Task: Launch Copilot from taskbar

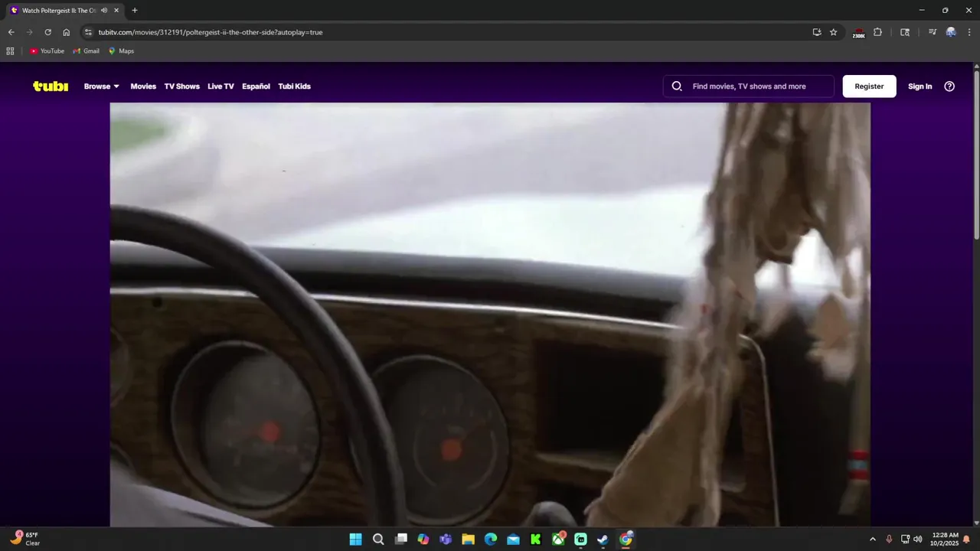Action: pos(423,540)
